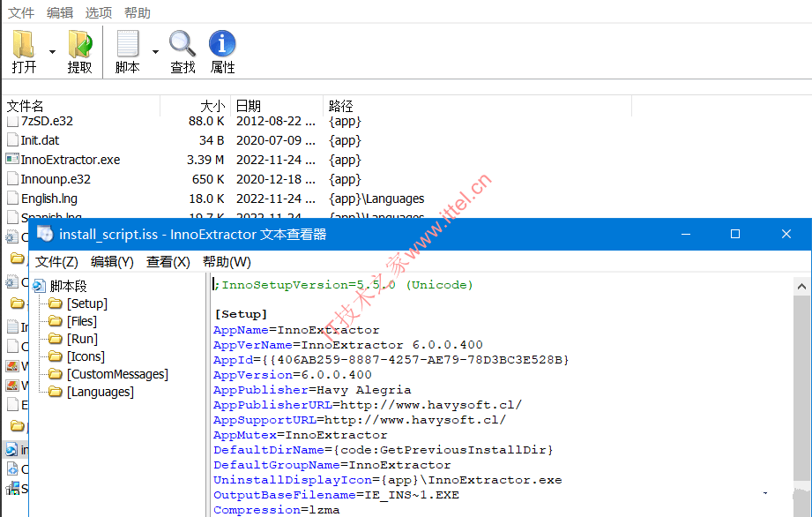
Task: Click the AppId GUID line
Action: click(391, 359)
